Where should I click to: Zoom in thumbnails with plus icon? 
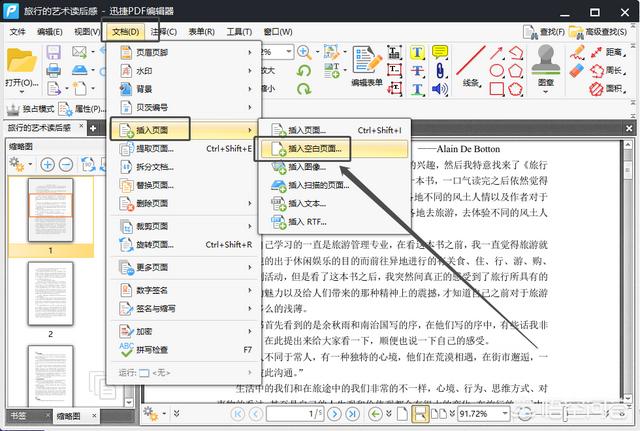(x=48, y=164)
